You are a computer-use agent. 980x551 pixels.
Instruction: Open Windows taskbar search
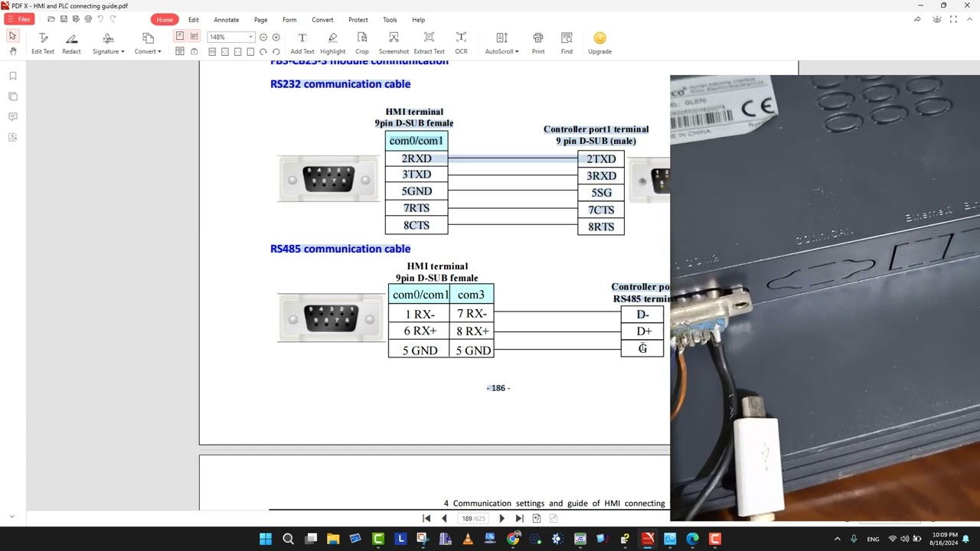click(x=288, y=540)
